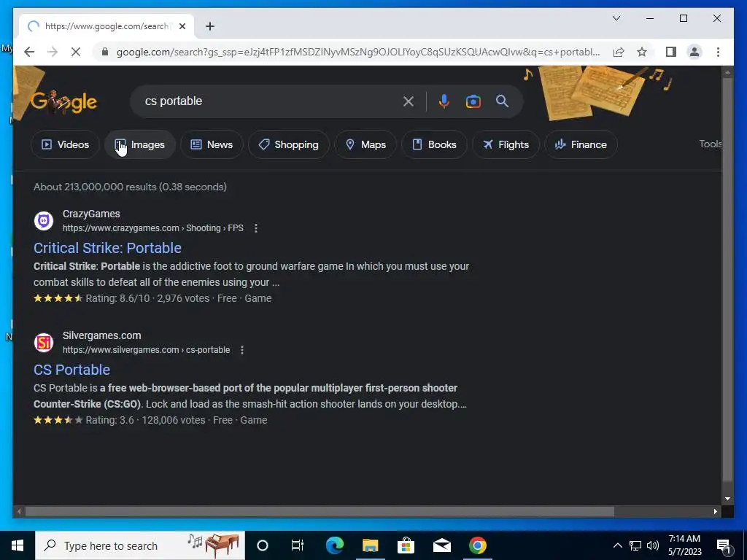This screenshot has width=747, height=560.
Task: Open volume control tray icon
Action: [x=653, y=545]
